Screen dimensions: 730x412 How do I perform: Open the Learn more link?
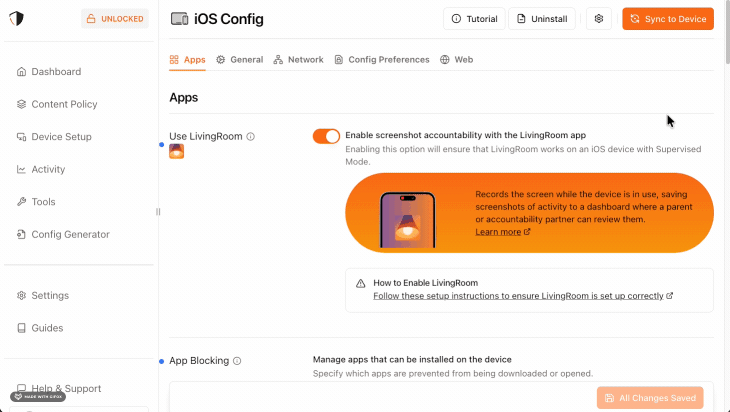coord(502,232)
